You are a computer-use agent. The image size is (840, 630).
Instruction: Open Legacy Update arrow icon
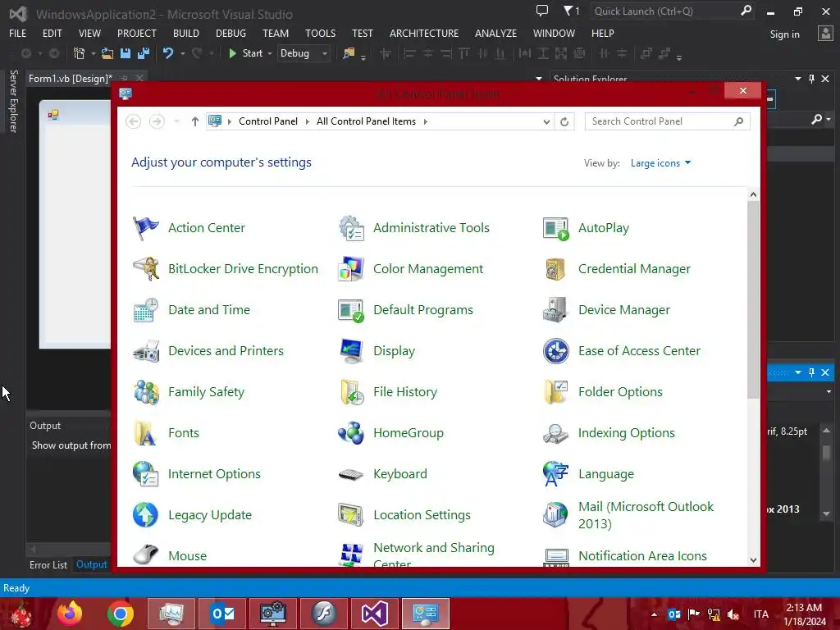(145, 515)
